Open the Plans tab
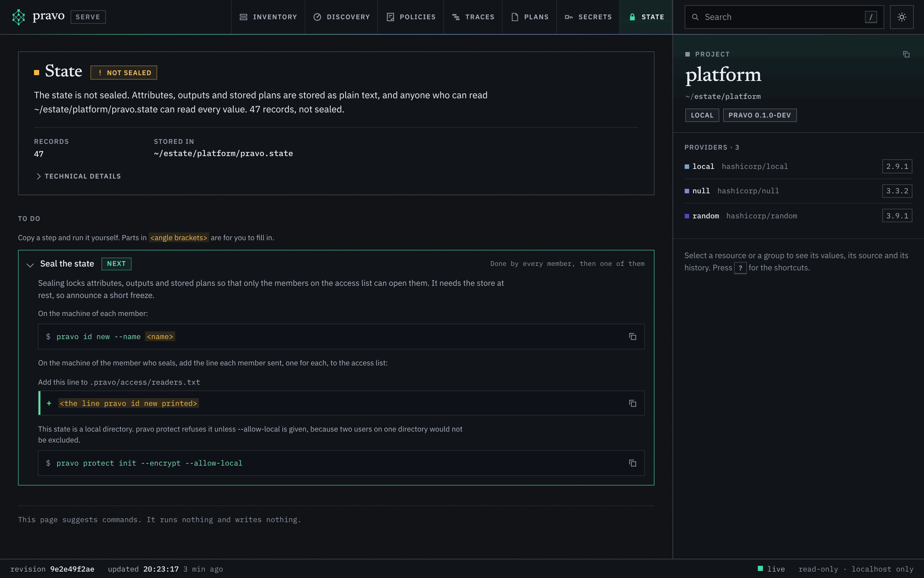 pyautogui.click(x=530, y=17)
